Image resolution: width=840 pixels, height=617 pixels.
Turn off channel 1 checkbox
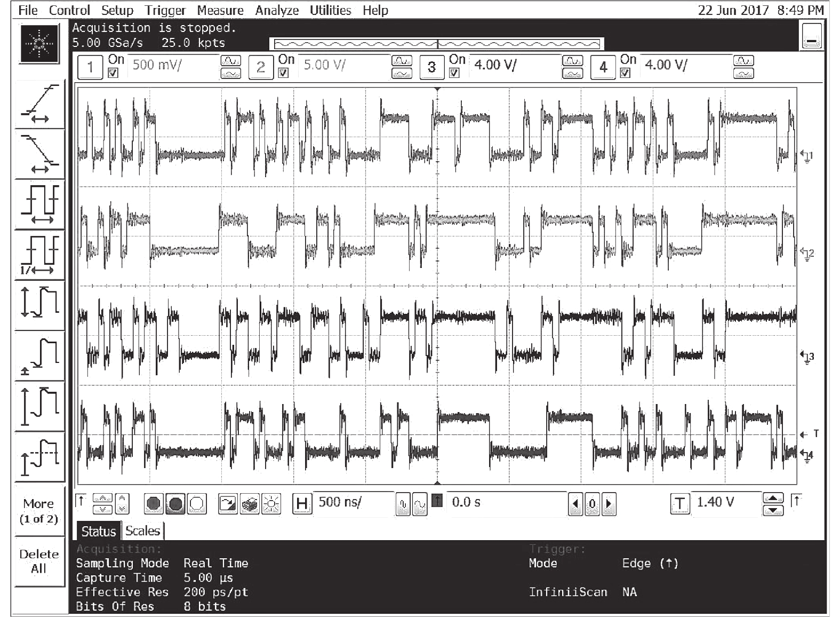113,73
